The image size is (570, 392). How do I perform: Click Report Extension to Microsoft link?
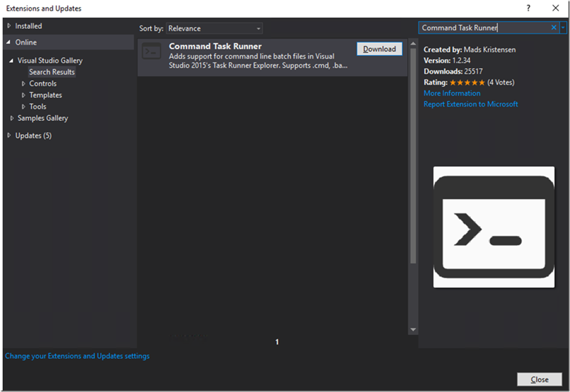pos(471,104)
